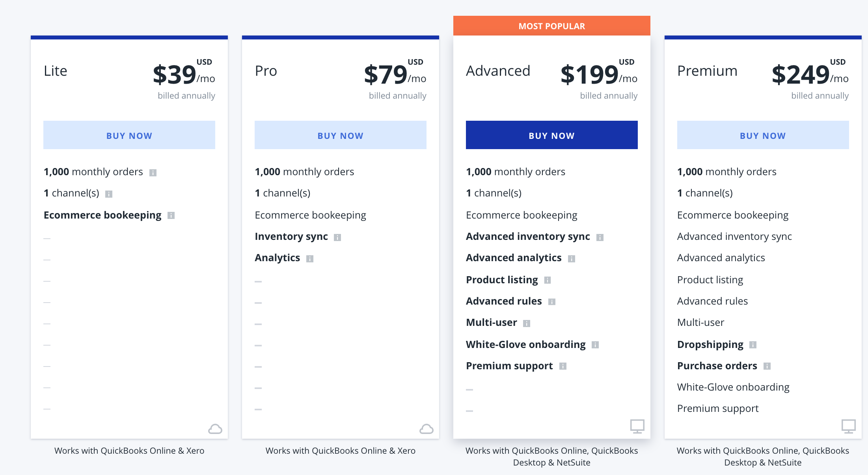Click info icon beside Advanced analytics
This screenshot has height=475, width=868.
click(x=572, y=259)
